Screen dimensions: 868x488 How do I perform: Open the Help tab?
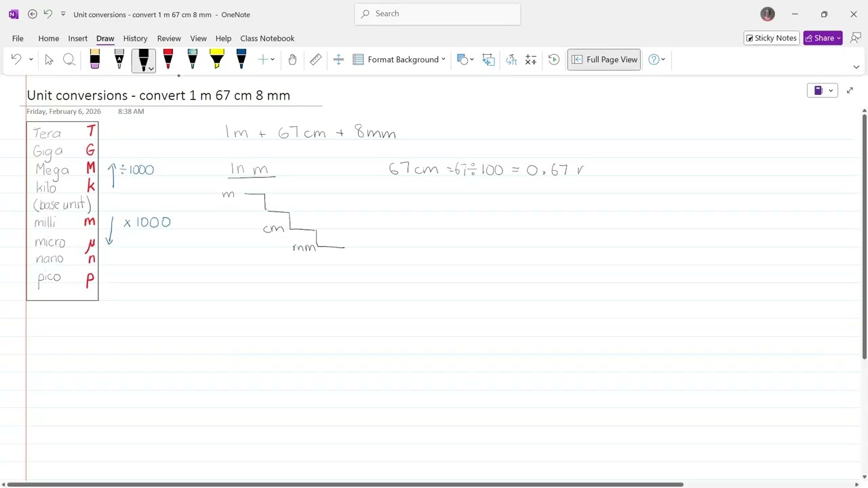(x=224, y=39)
